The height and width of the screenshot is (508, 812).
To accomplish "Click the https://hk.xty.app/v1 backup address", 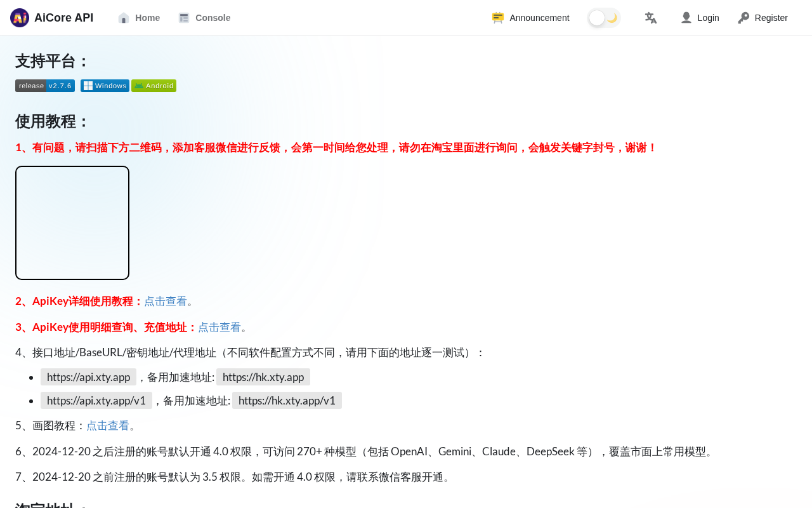I will pos(287,401).
